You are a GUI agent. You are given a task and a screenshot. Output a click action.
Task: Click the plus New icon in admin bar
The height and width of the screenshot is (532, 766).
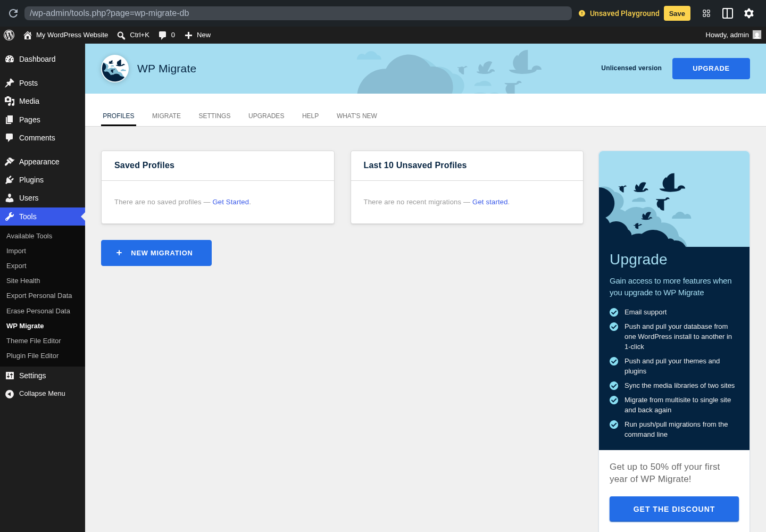(188, 35)
